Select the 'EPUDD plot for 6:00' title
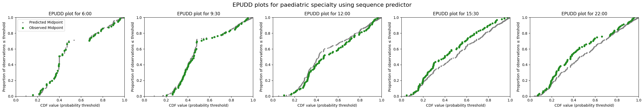 pyautogui.click(x=70, y=14)
